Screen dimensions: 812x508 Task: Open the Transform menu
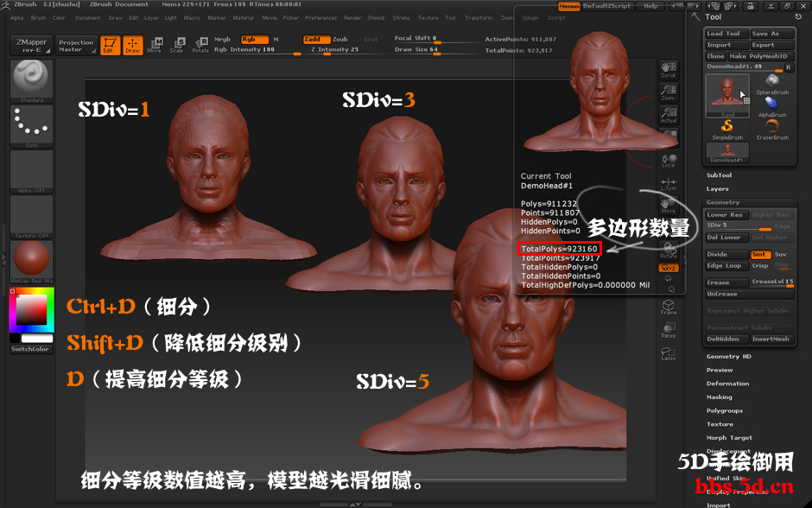click(x=479, y=17)
